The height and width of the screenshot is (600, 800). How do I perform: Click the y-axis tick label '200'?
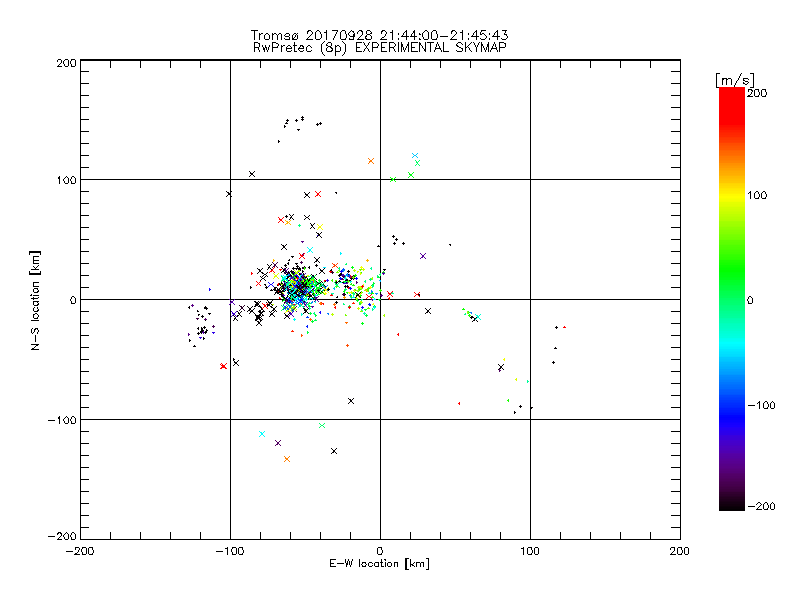coord(66,63)
